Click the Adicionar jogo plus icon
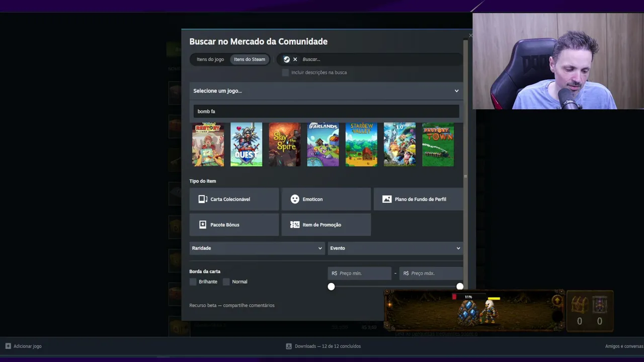The height and width of the screenshot is (362, 644). [8, 346]
